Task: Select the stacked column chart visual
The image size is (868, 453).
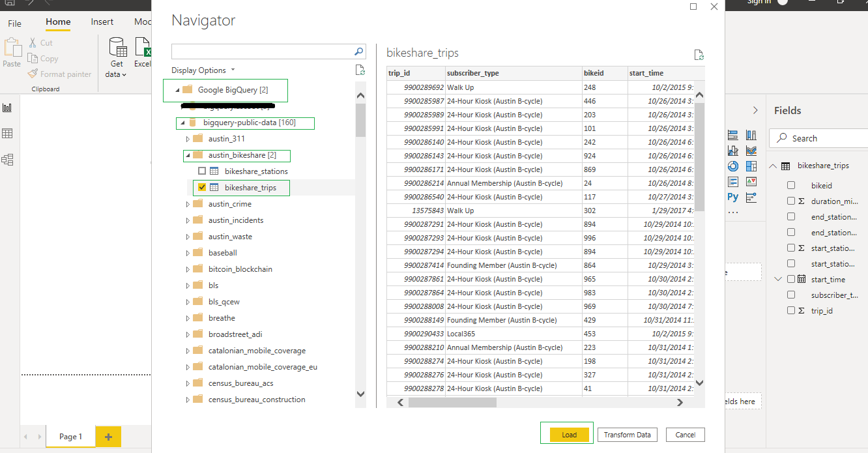Action: pos(751,135)
